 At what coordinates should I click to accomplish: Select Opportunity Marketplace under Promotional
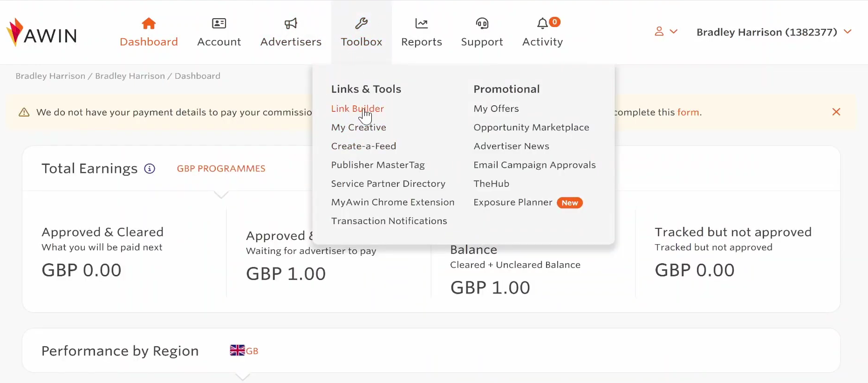tap(531, 127)
